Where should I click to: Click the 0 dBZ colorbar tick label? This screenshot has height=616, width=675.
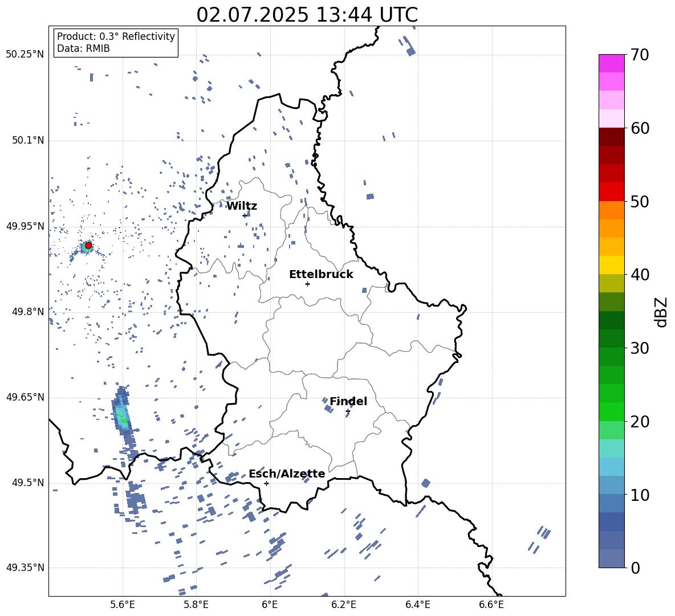[x=635, y=568]
